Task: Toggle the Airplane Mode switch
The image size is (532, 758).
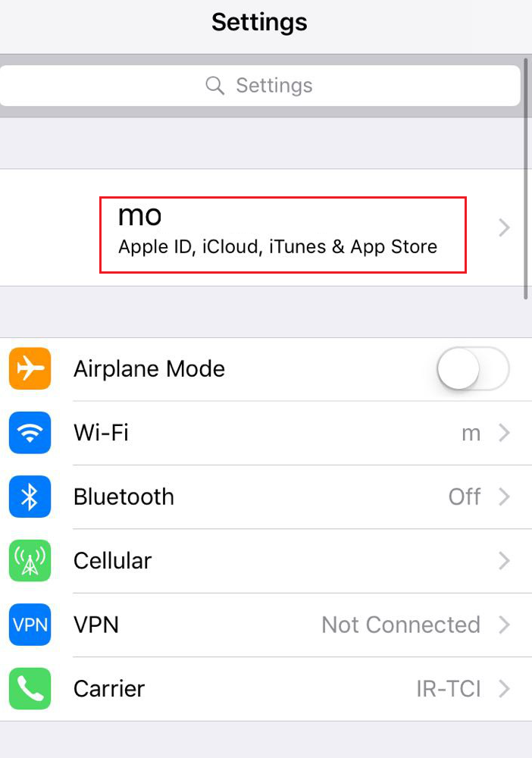Action: pyautogui.click(x=473, y=368)
